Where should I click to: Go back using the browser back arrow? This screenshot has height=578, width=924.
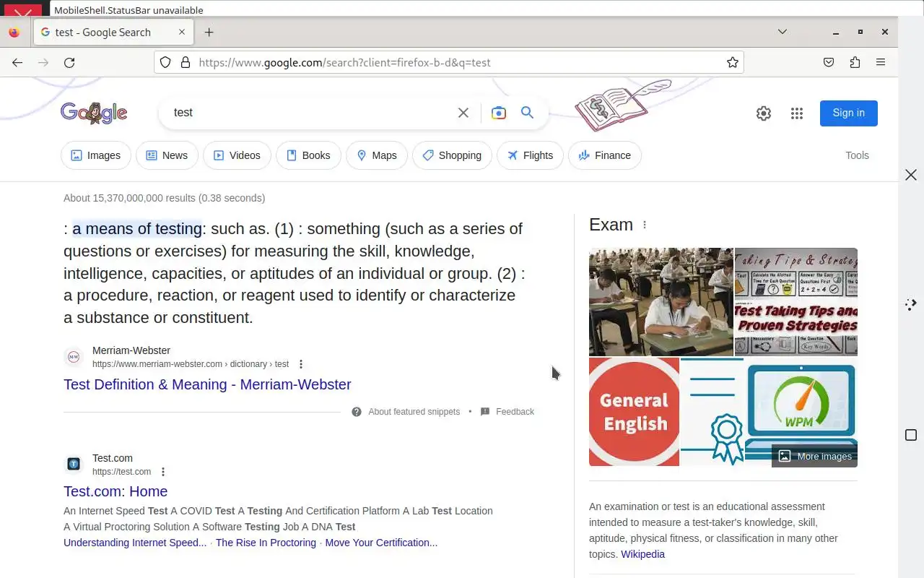point(17,62)
